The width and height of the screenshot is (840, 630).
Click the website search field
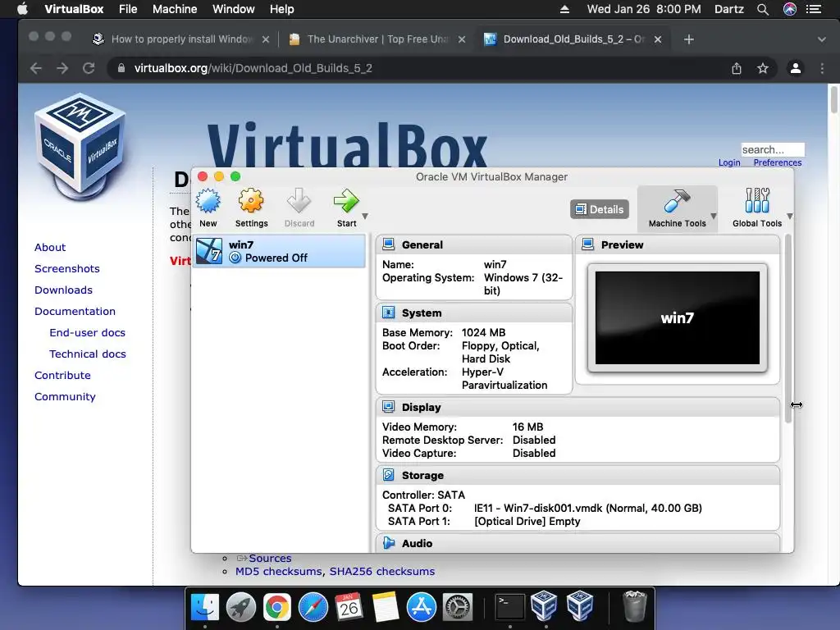pos(773,149)
